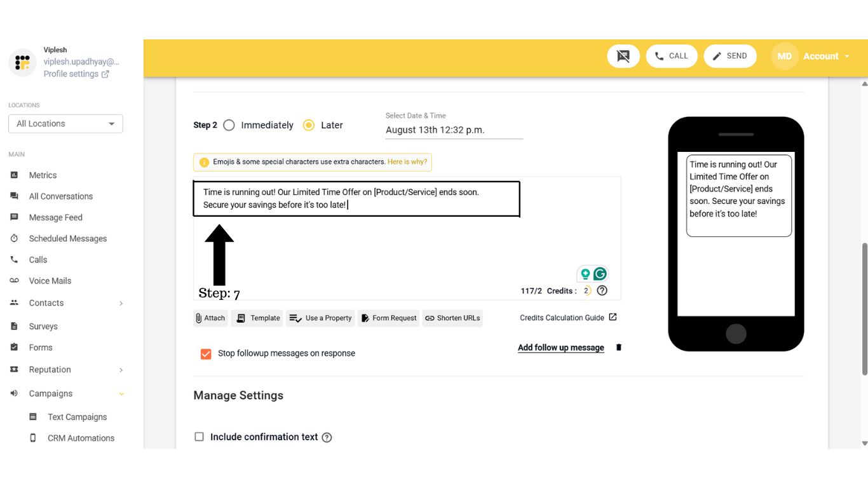
Task: Click the SEND button in the top bar
Action: [730, 56]
